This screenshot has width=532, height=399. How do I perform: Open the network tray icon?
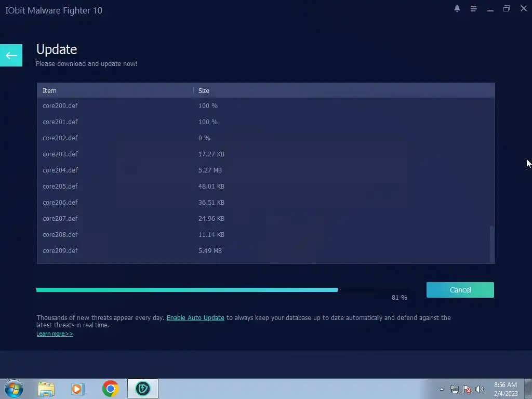(x=454, y=389)
